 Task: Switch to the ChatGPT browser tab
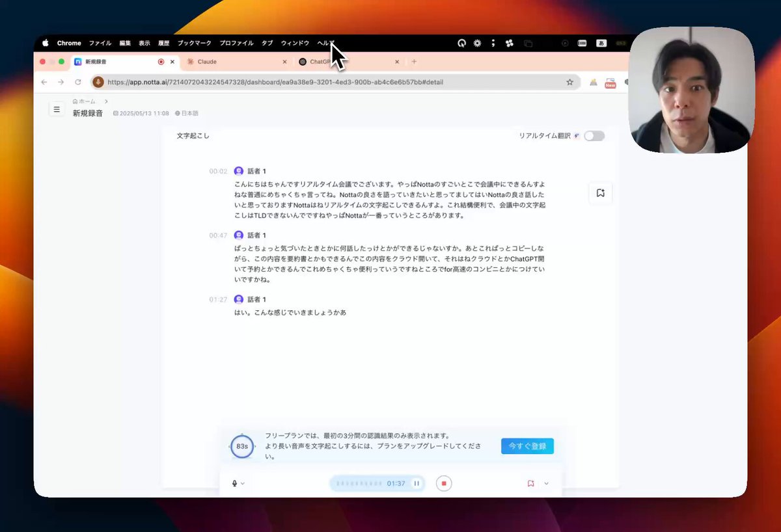(x=348, y=62)
